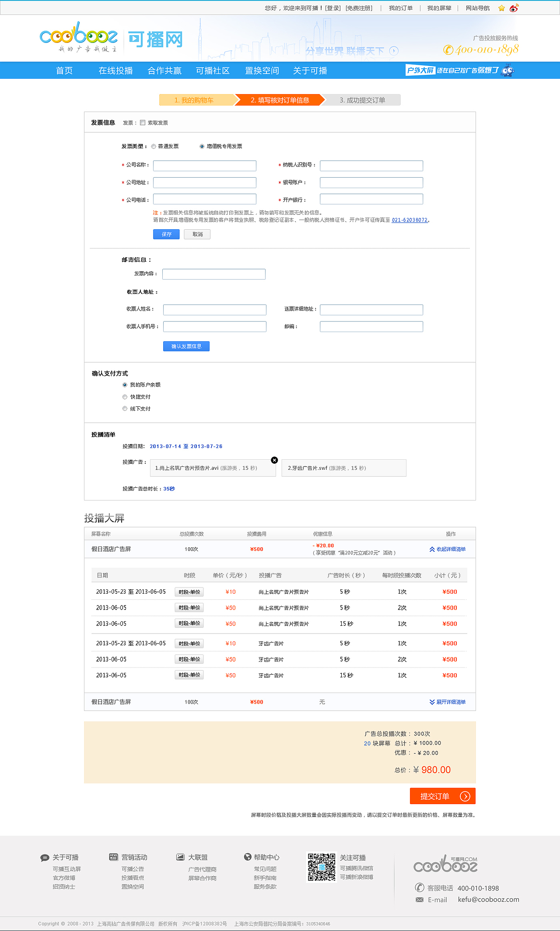Open 可播社区 navigation item
The height and width of the screenshot is (931, 560).
[213, 70]
